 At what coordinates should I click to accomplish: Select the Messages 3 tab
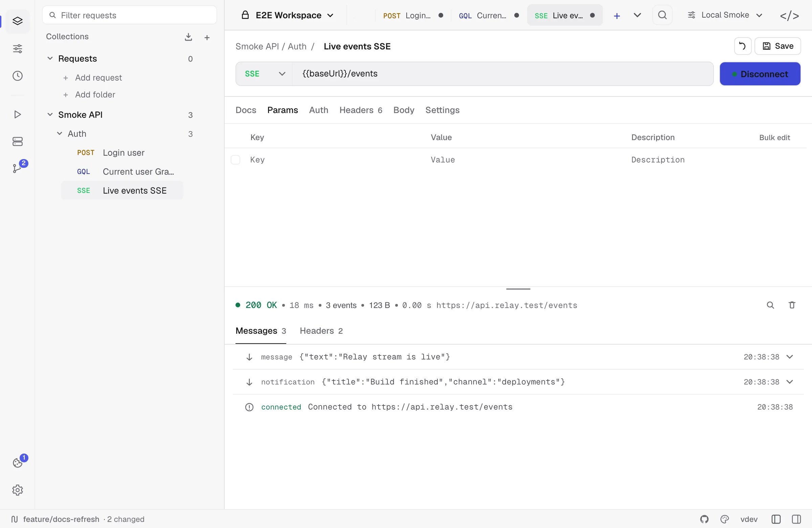(261, 331)
